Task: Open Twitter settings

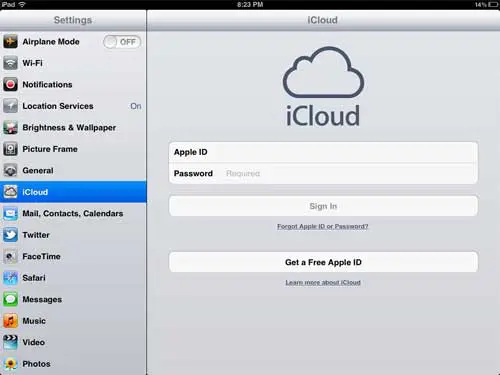Action: [x=73, y=235]
